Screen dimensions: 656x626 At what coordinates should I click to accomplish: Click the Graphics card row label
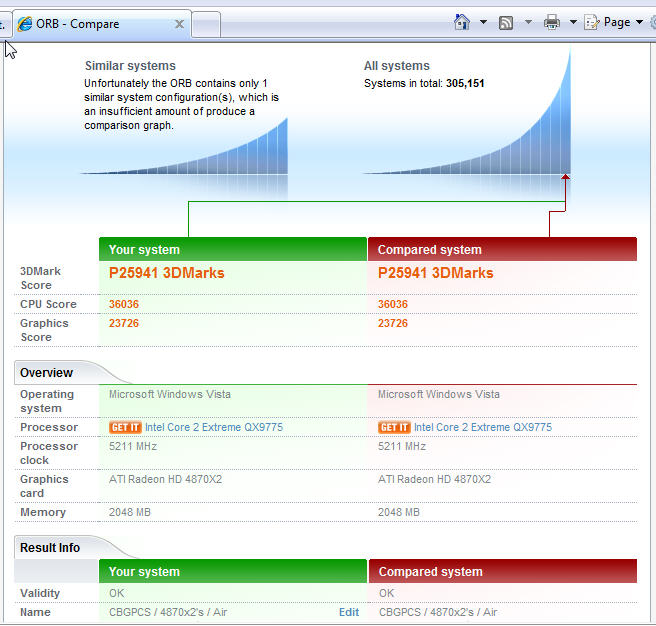(x=44, y=486)
